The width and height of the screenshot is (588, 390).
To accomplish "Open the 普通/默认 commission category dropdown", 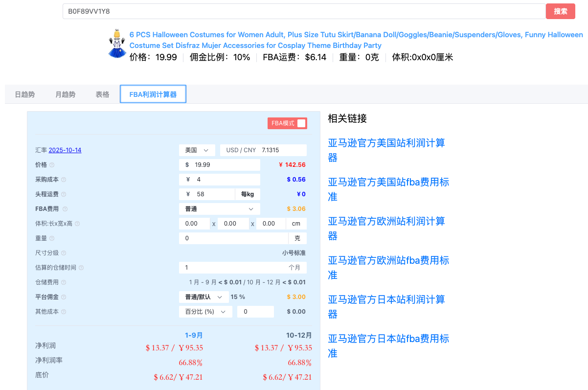I will (204, 297).
